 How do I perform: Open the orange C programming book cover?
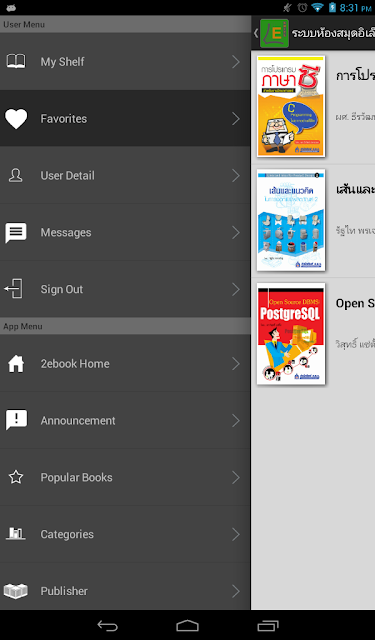pyautogui.click(x=291, y=106)
